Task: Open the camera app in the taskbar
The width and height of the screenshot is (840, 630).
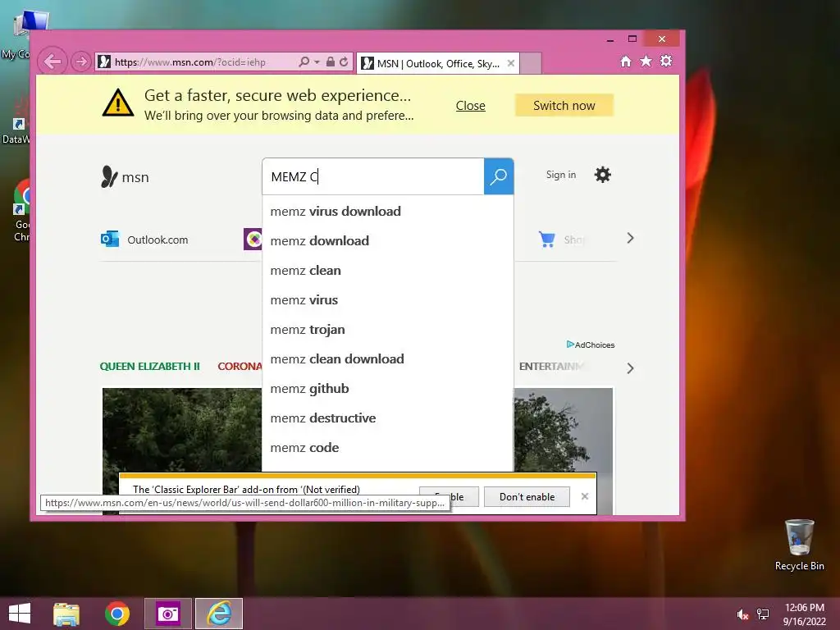Action: [x=168, y=614]
